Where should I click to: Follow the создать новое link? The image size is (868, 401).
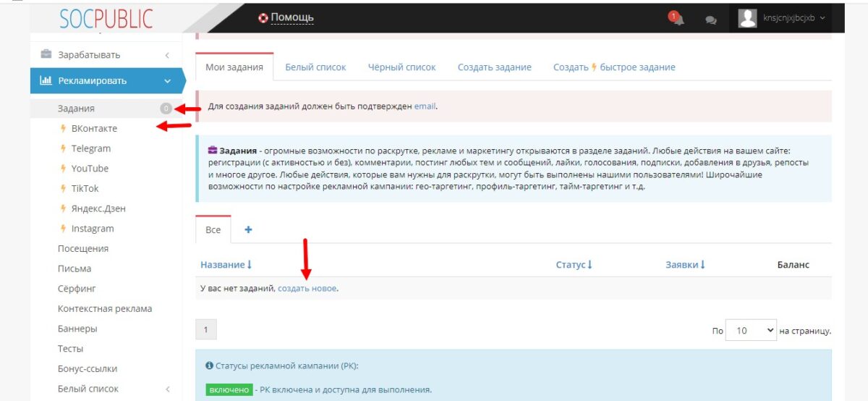307,288
